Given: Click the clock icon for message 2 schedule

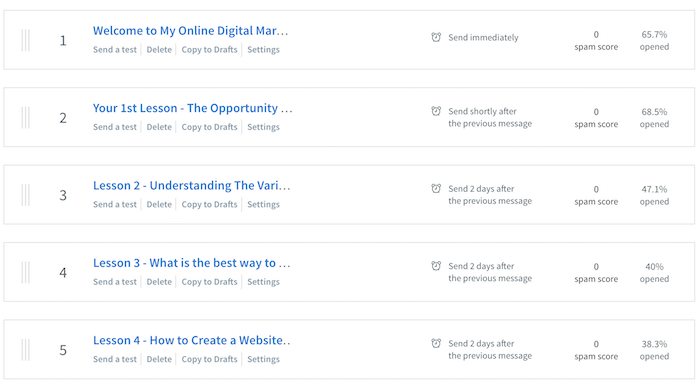Looking at the screenshot, I should tap(436, 111).
